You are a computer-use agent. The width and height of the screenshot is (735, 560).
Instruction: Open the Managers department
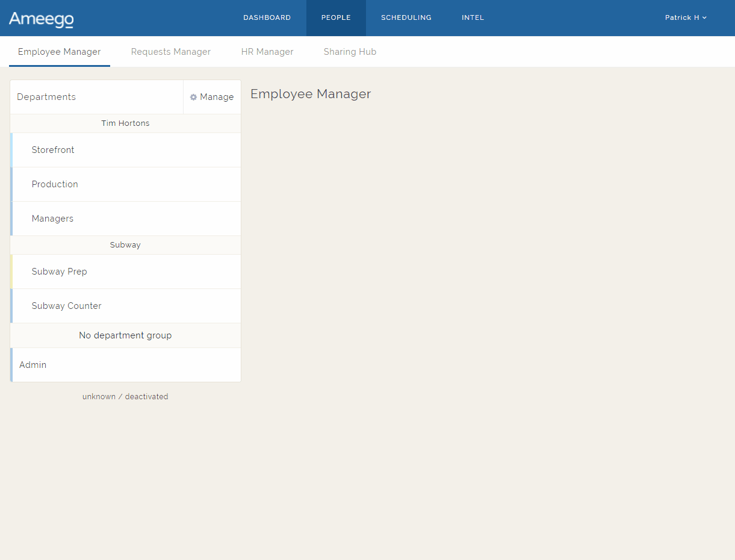52,219
